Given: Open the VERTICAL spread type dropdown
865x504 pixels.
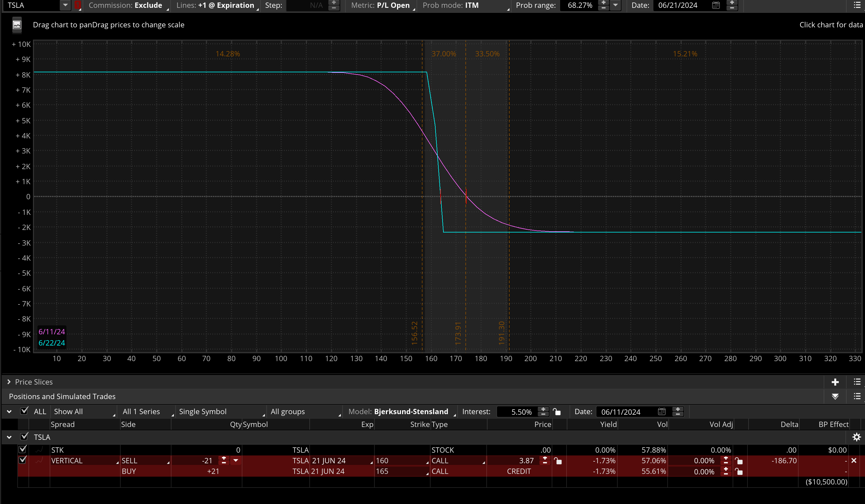Looking at the screenshot, I should click(x=85, y=460).
